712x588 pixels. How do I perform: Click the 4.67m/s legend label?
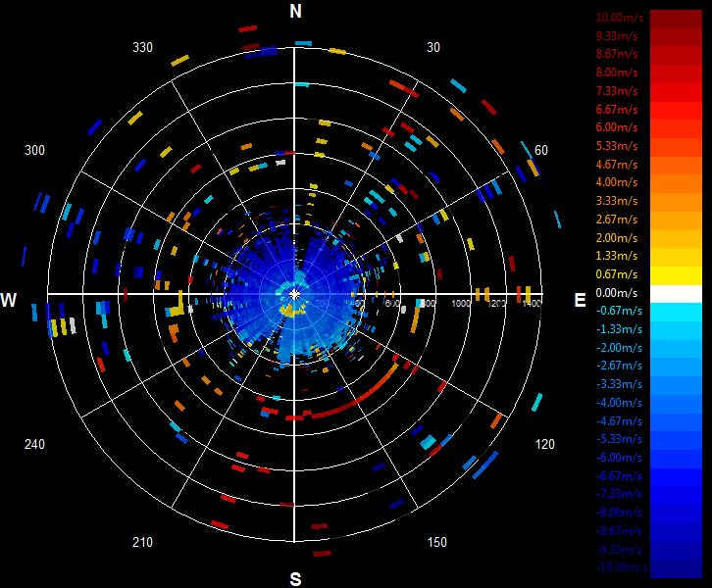[617, 165]
